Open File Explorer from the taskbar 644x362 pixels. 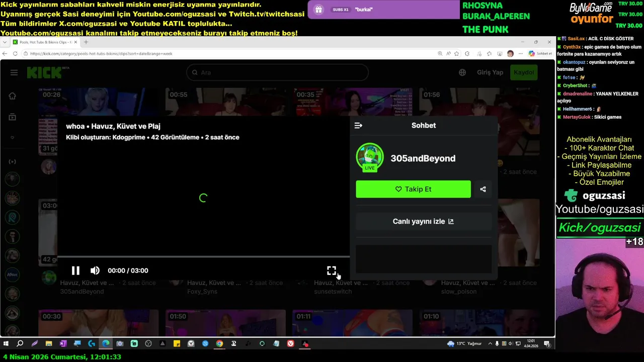point(49,344)
